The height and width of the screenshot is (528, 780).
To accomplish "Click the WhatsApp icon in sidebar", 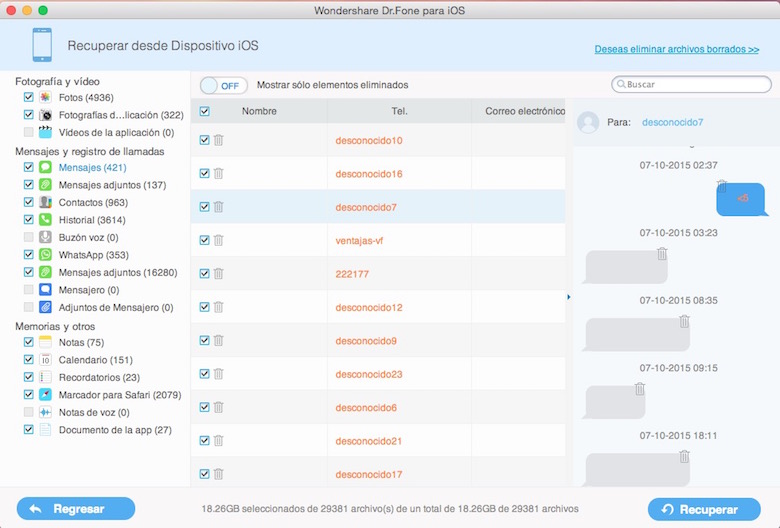I will [x=45, y=255].
